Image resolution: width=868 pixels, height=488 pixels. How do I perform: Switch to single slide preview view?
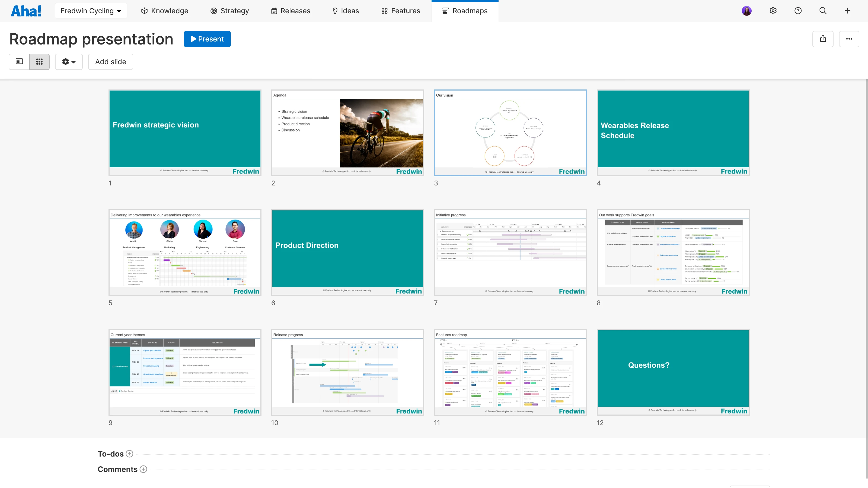pyautogui.click(x=19, y=62)
